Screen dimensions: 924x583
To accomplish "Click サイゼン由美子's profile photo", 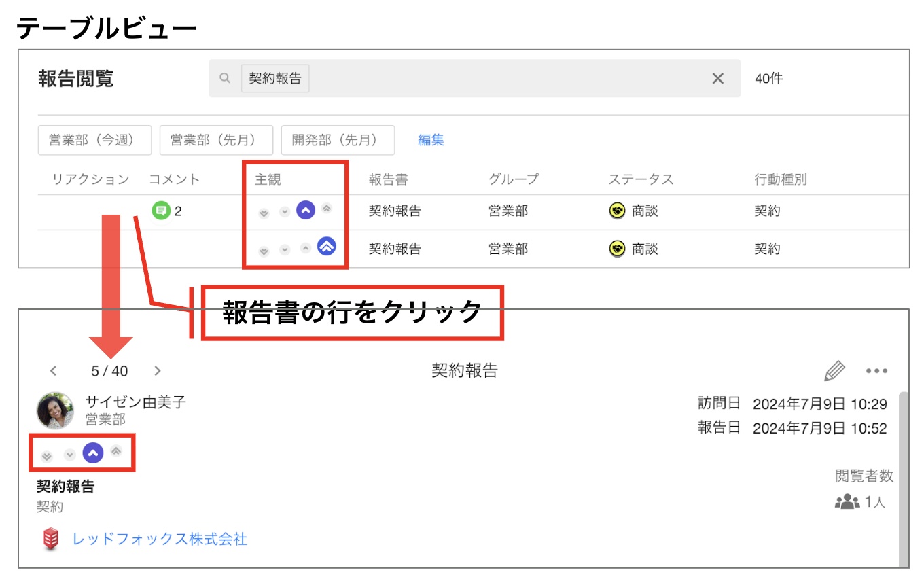I will (56, 410).
